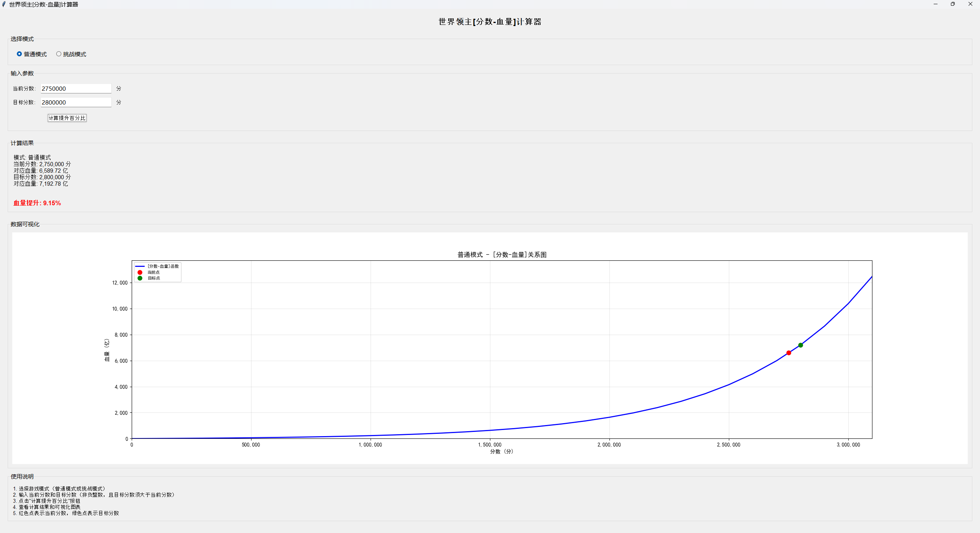This screenshot has height=533, width=980.
Task: Click the 12,000 y-axis tick label
Action: (120, 283)
